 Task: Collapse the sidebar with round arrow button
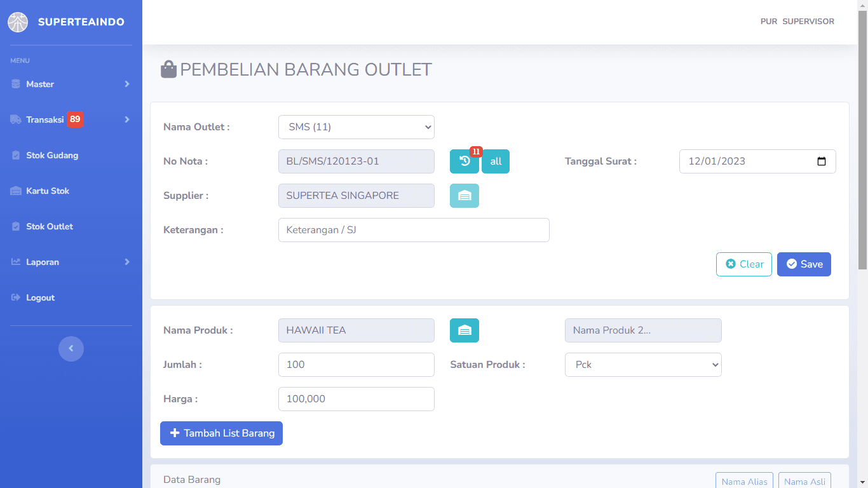[x=71, y=348]
